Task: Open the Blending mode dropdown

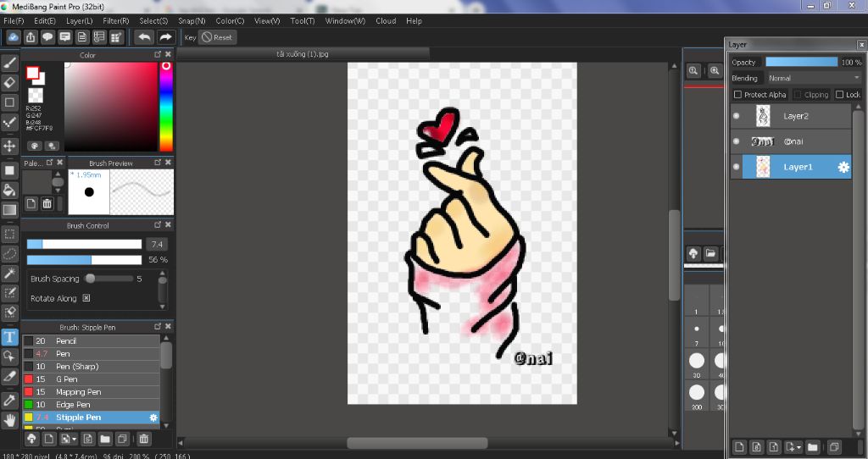Action: click(813, 78)
